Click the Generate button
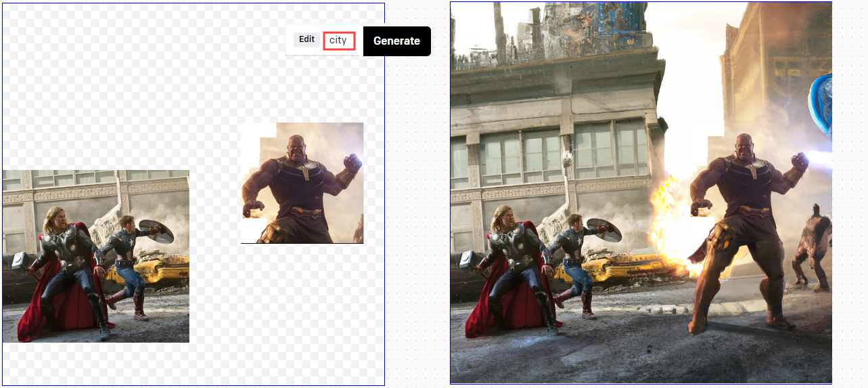 coord(396,41)
